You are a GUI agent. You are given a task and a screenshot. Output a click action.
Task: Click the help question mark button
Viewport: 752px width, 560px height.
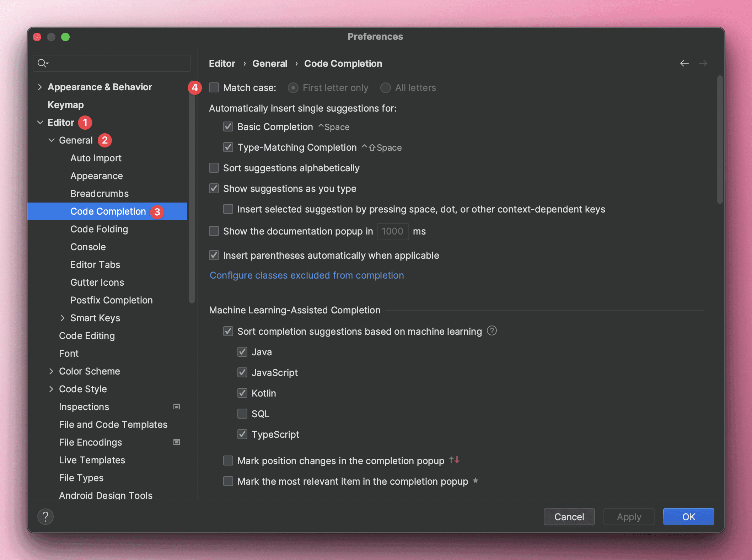(45, 516)
